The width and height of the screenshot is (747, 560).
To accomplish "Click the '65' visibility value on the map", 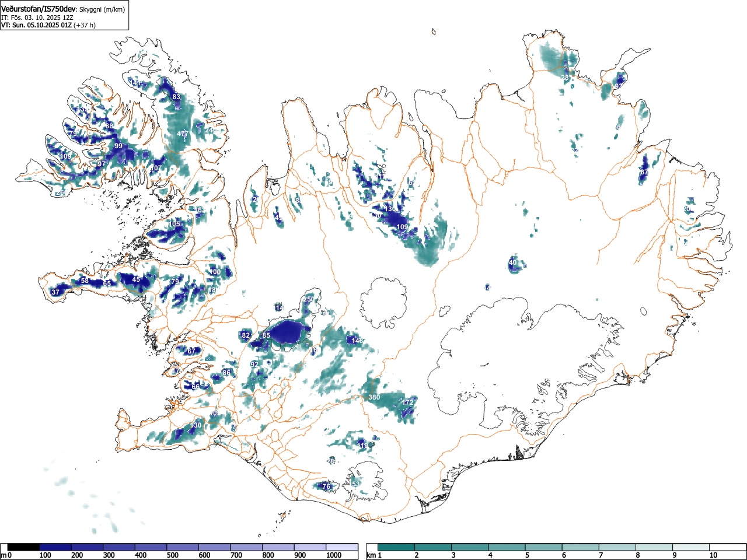I will 107,283.
